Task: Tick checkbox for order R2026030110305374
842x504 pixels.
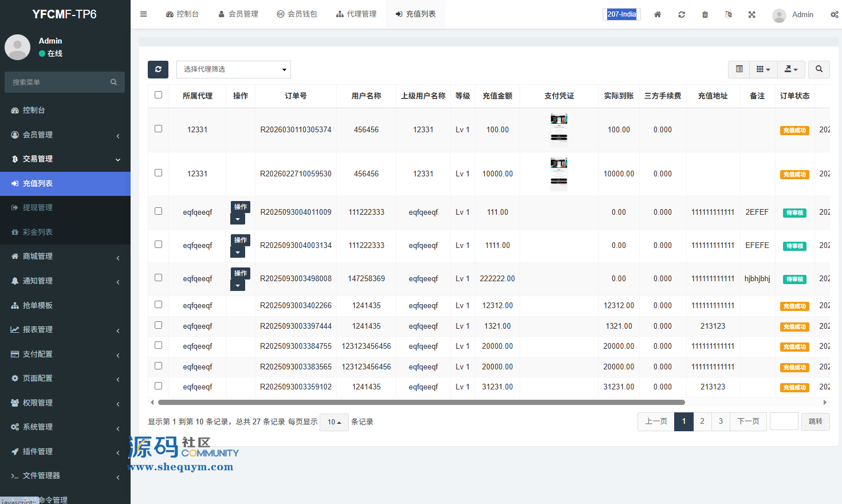Action: pyautogui.click(x=159, y=129)
